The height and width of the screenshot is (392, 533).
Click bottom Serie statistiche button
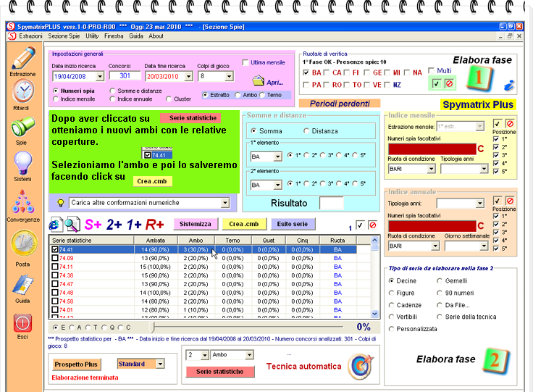click(220, 372)
